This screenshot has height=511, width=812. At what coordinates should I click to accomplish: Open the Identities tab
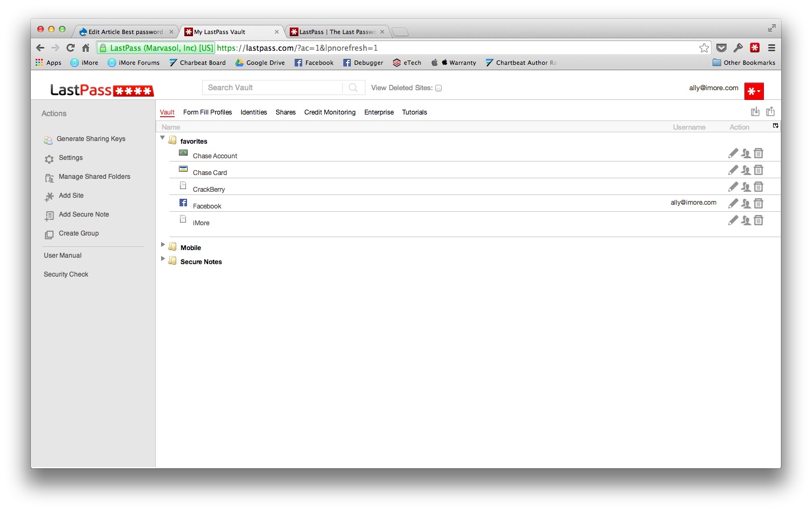coord(254,112)
